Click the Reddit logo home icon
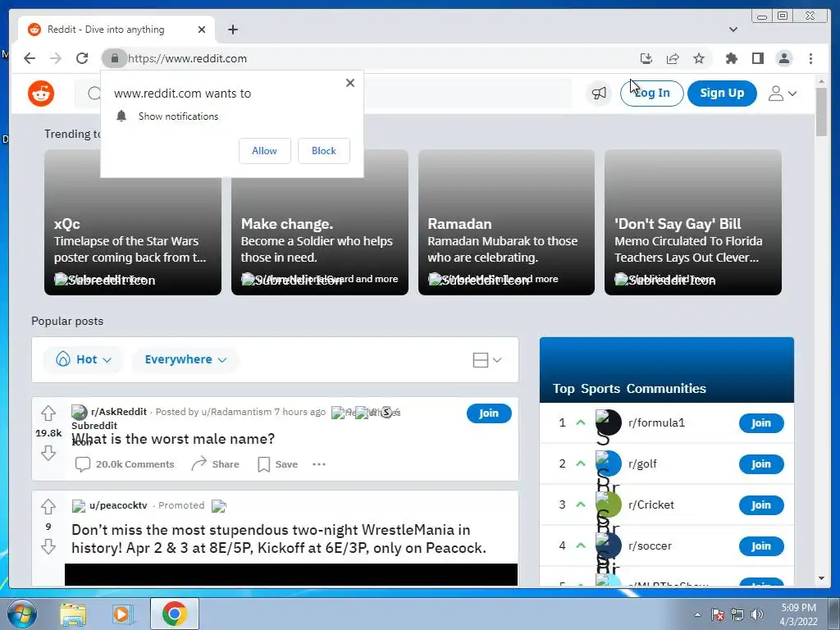 [x=41, y=94]
